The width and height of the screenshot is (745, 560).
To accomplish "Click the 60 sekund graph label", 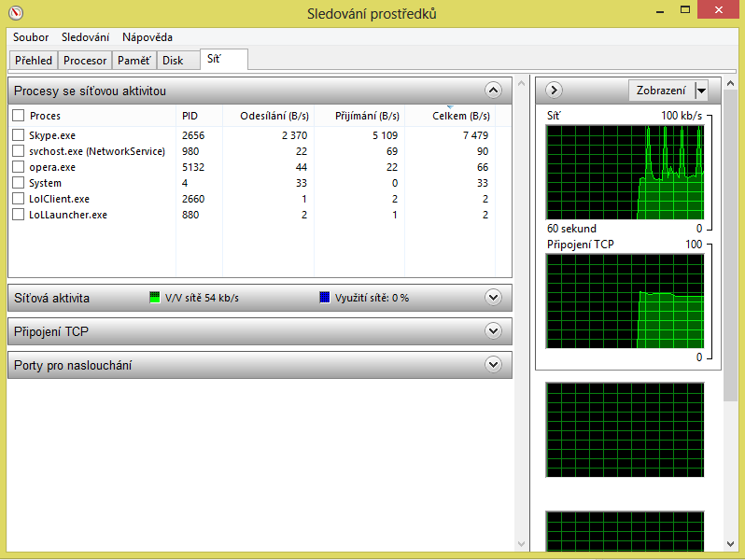I will [571, 229].
